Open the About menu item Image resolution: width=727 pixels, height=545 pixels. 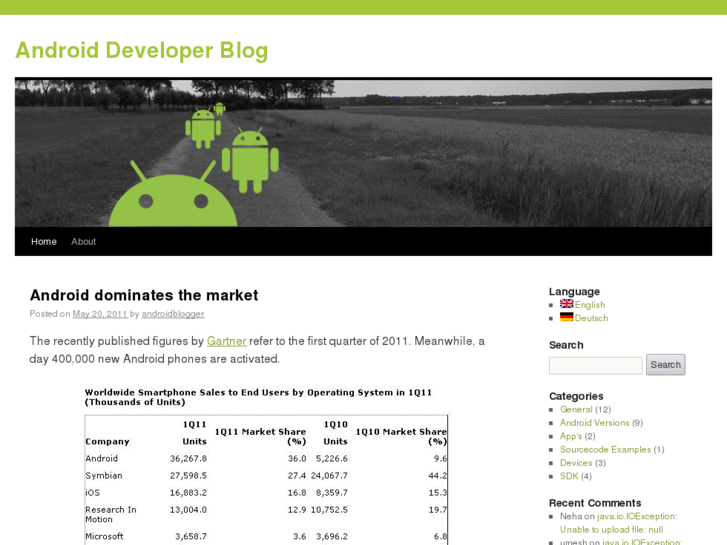[83, 242]
